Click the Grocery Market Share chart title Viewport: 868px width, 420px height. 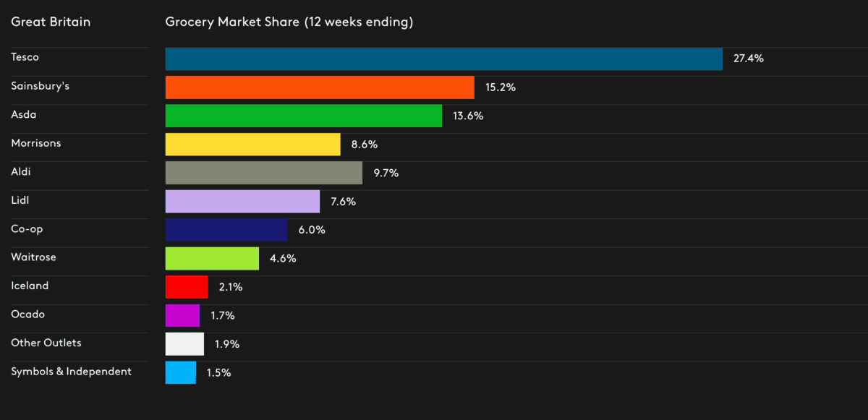tap(289, 22)
